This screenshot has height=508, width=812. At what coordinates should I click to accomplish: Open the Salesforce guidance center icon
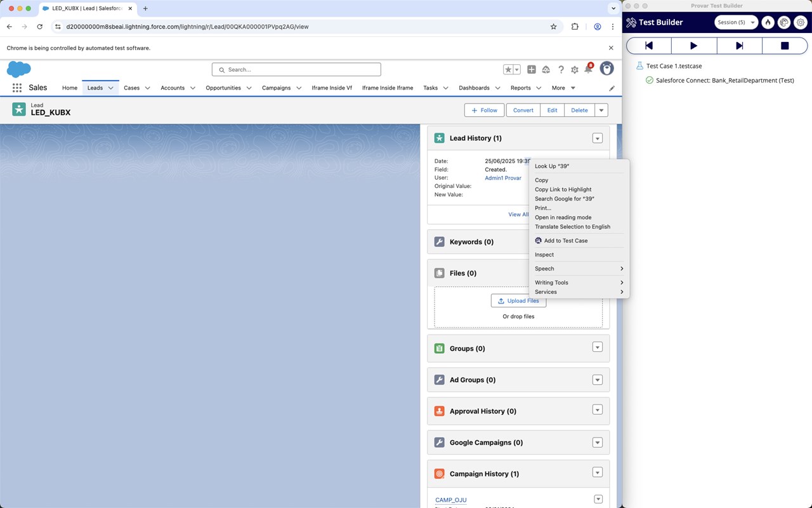[x=546, y=70]
